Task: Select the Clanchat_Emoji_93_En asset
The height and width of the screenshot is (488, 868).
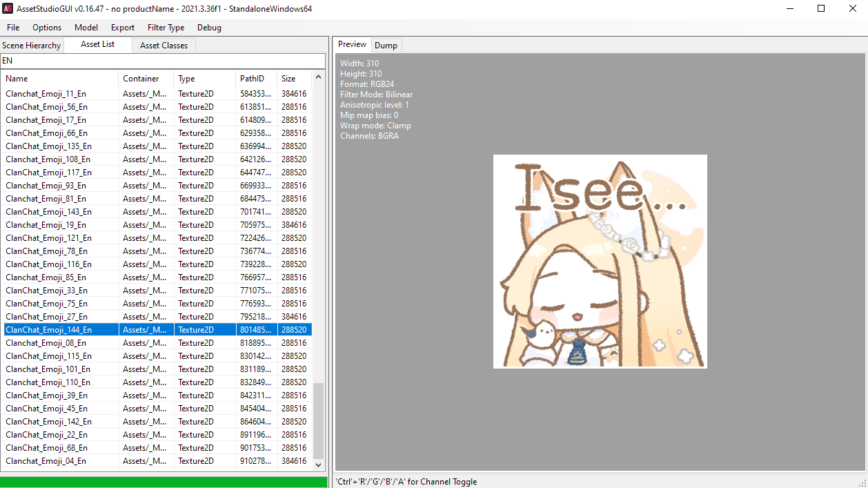Action: (158, 186)
